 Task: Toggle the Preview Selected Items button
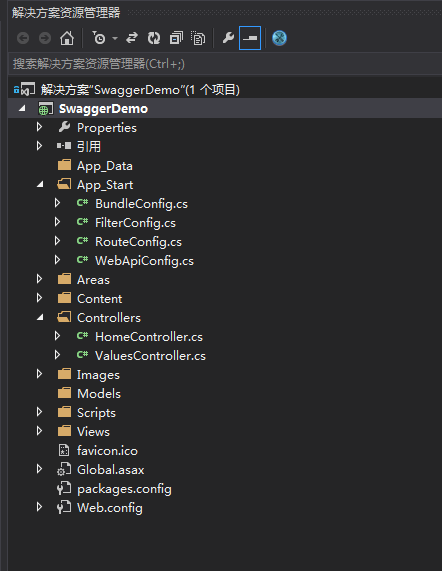250,38
